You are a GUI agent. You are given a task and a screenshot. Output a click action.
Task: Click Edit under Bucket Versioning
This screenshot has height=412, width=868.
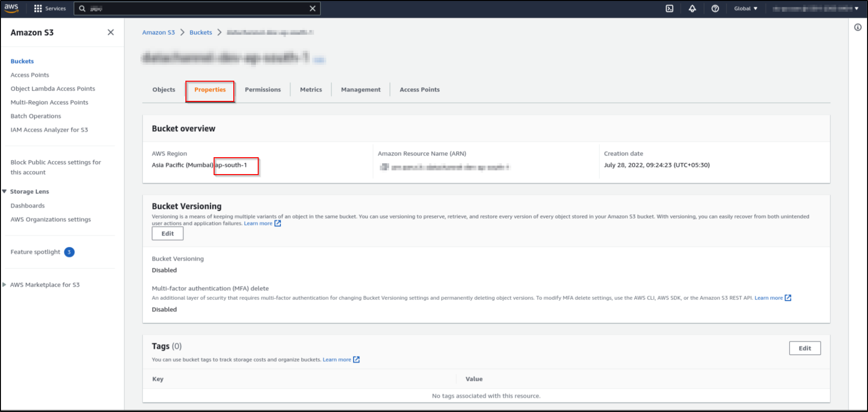point(168,234)
